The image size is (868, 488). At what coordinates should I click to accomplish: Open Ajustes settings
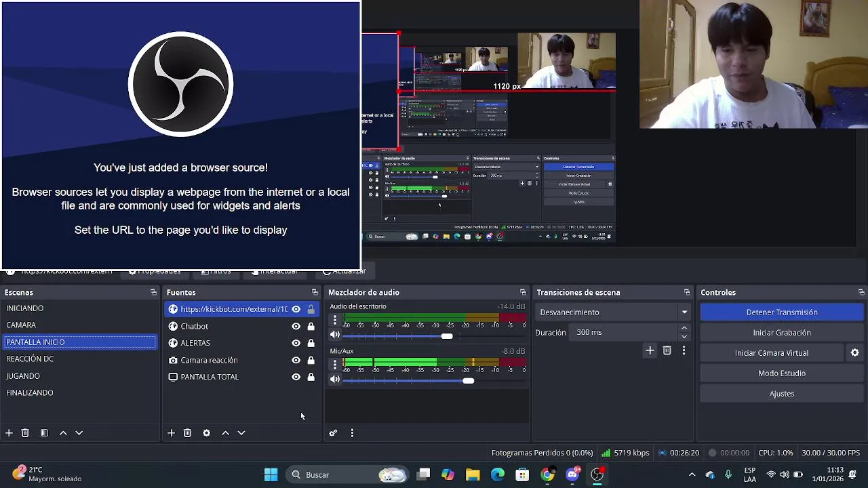coord(781,394)
